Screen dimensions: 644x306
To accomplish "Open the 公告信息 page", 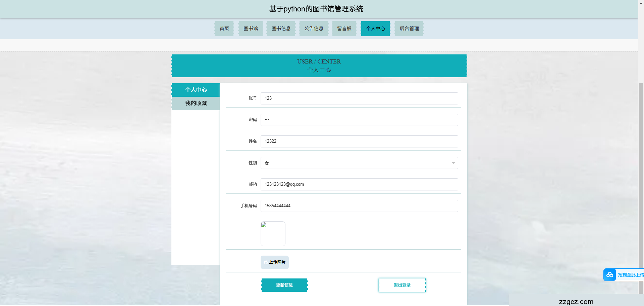I will click(314, 29).
